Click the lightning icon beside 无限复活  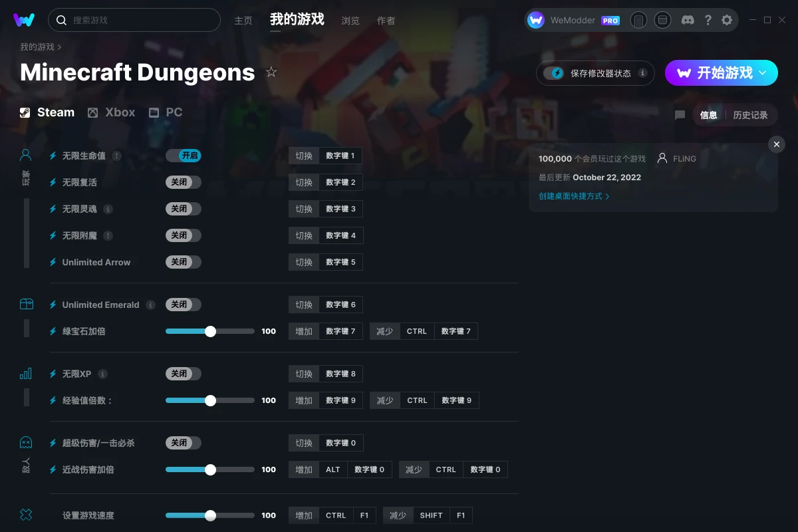click(53, 182)
